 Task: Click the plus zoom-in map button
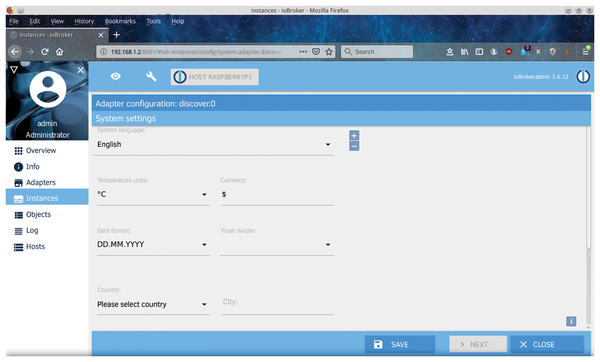tap(354, 135)
